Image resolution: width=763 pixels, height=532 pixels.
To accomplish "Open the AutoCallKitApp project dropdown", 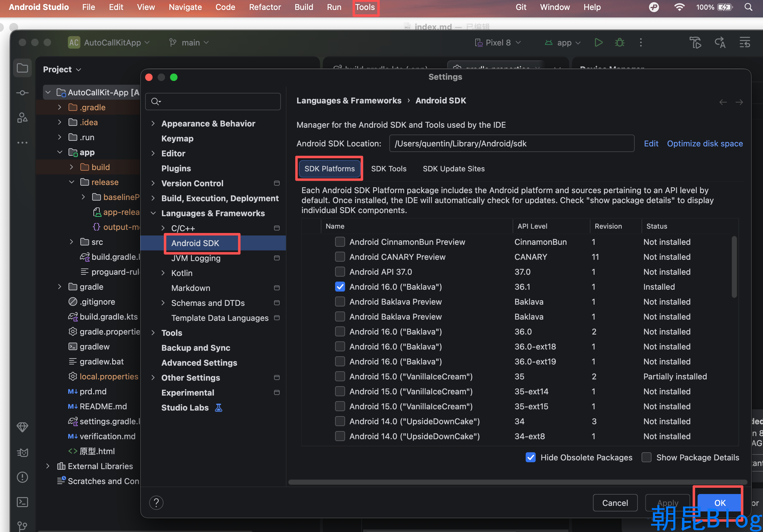I will pos(109,43).
